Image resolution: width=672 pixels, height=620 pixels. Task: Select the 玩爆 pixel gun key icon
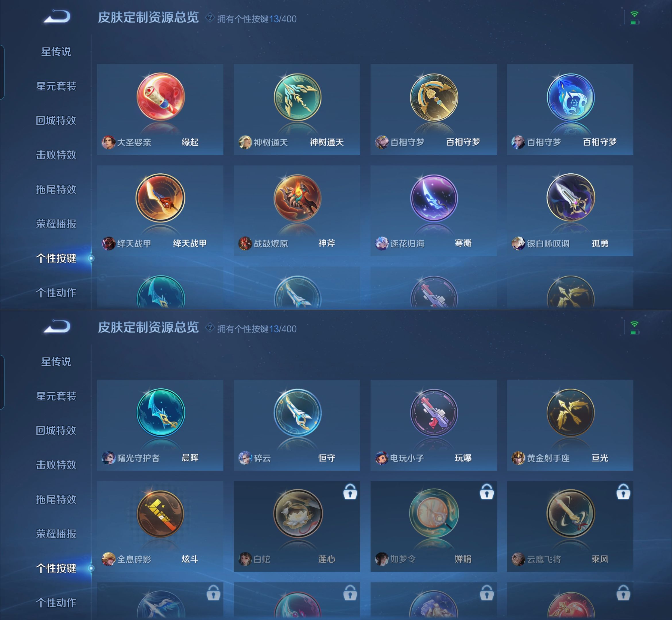[434, 413]
